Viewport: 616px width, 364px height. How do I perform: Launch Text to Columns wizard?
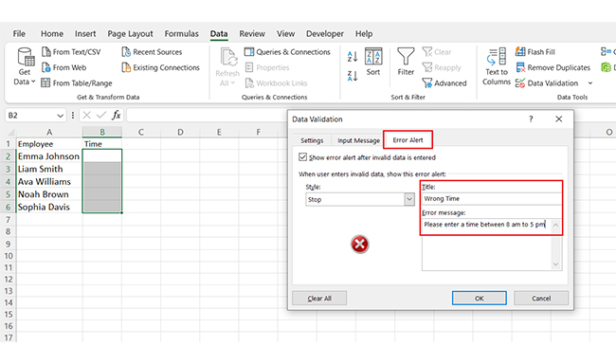pyautogui.click(x=497, y=66)
